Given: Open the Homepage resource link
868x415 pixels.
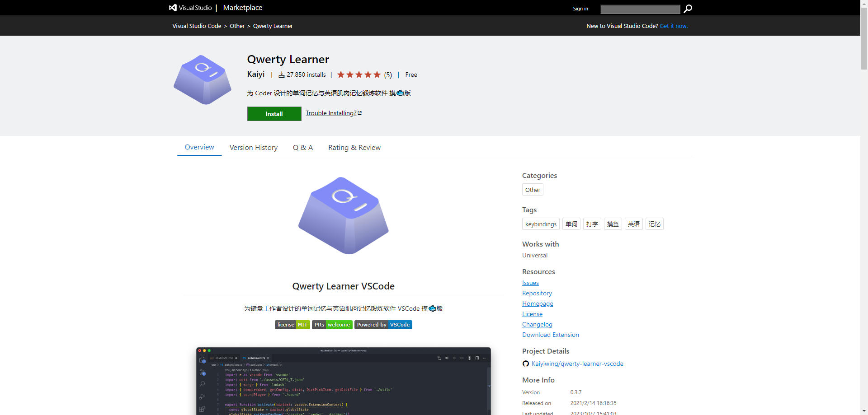Looking at the screenshot, I should [x=538, y=304].
